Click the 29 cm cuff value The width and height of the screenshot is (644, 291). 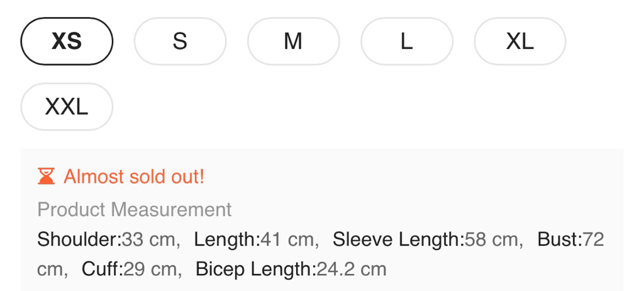click(150, 270)
